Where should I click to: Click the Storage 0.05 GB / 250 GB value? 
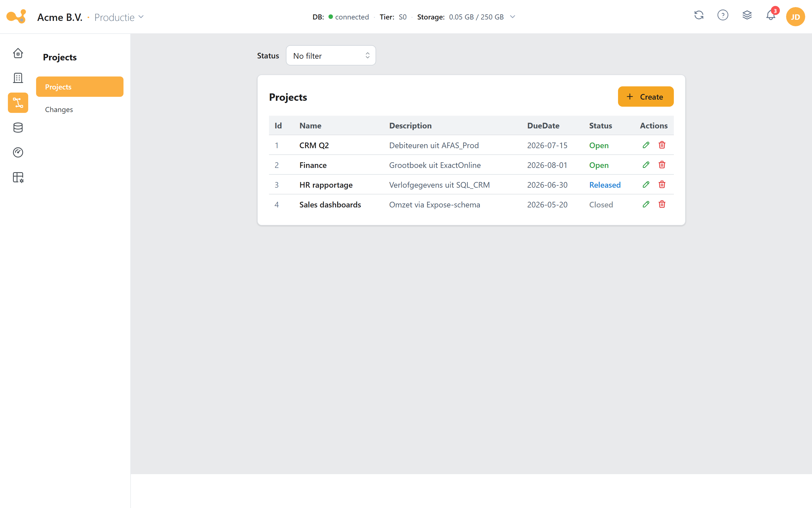click(476, 17)
